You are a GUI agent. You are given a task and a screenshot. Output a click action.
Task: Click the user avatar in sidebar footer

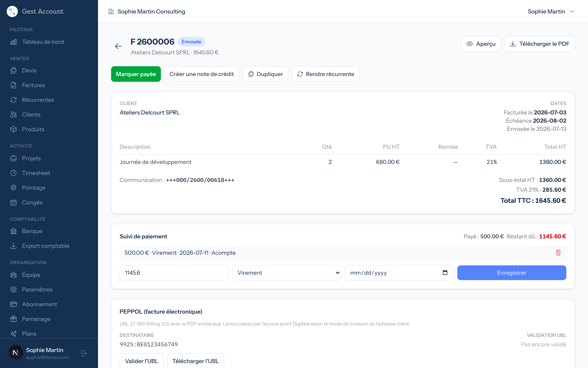(x=15, y=353)
